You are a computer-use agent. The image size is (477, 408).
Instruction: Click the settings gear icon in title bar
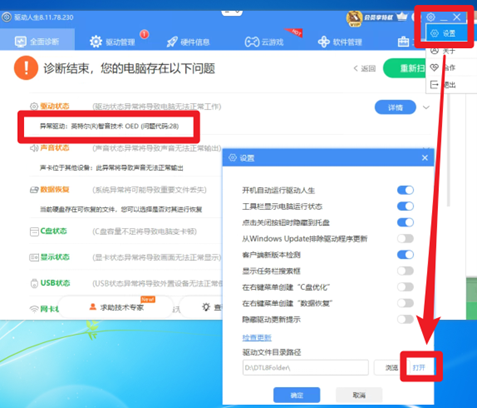[x=431, y=17]
